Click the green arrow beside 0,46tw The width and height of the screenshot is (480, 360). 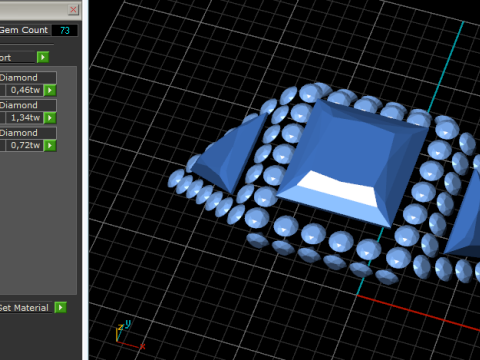click(50, 90)
